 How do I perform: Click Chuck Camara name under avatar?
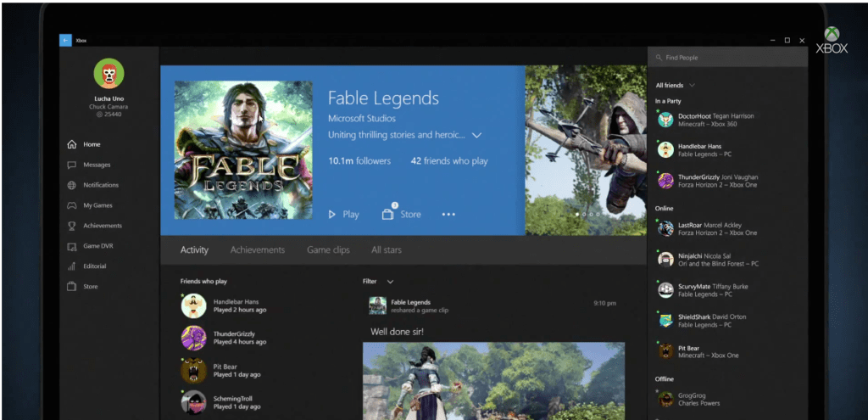109,106
